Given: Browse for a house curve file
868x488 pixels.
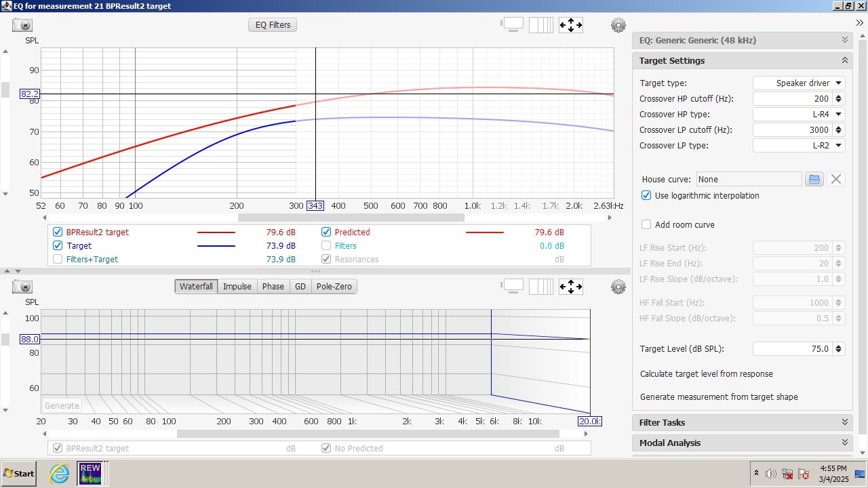Looking at the screenshot, I should point(814,179).
